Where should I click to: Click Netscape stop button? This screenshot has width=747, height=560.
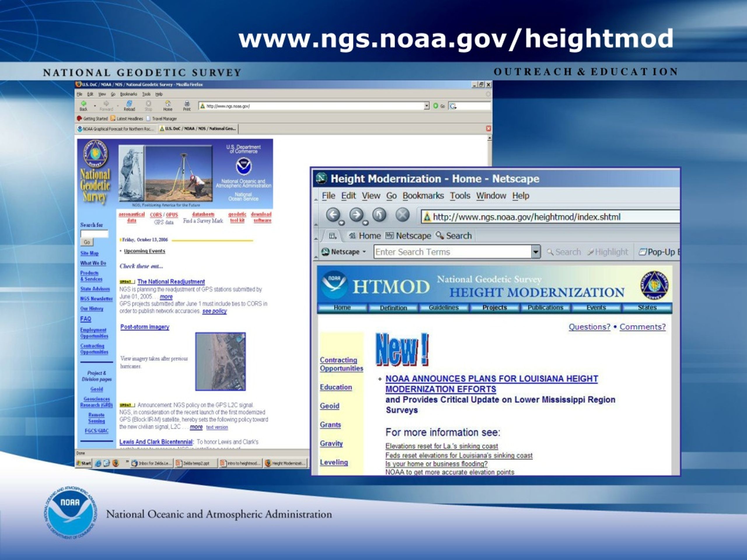[x=403, y=215]
